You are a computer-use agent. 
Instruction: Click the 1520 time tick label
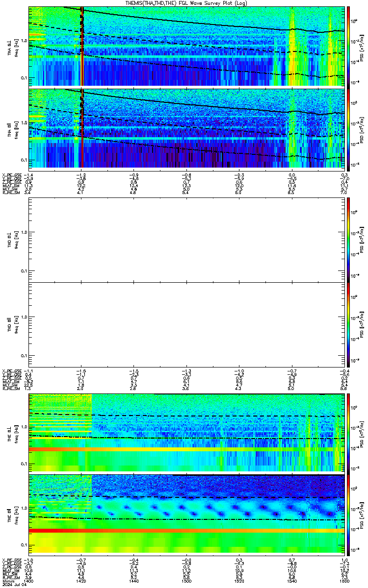[239, 582]
